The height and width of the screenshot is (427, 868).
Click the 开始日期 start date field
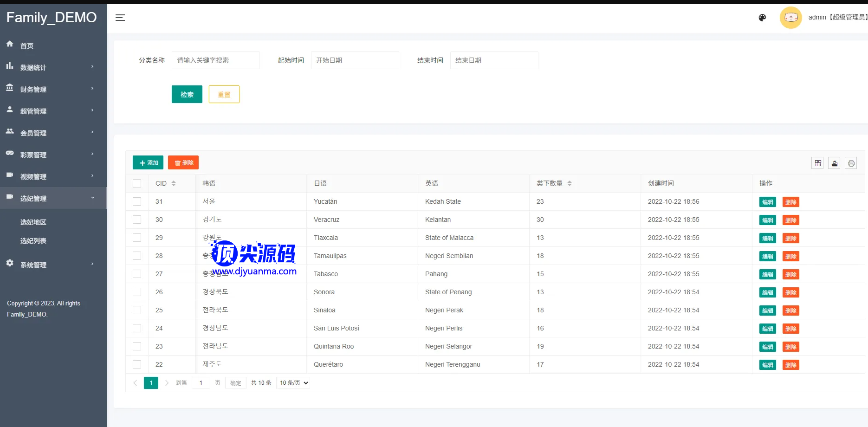[x=355, y=60]
